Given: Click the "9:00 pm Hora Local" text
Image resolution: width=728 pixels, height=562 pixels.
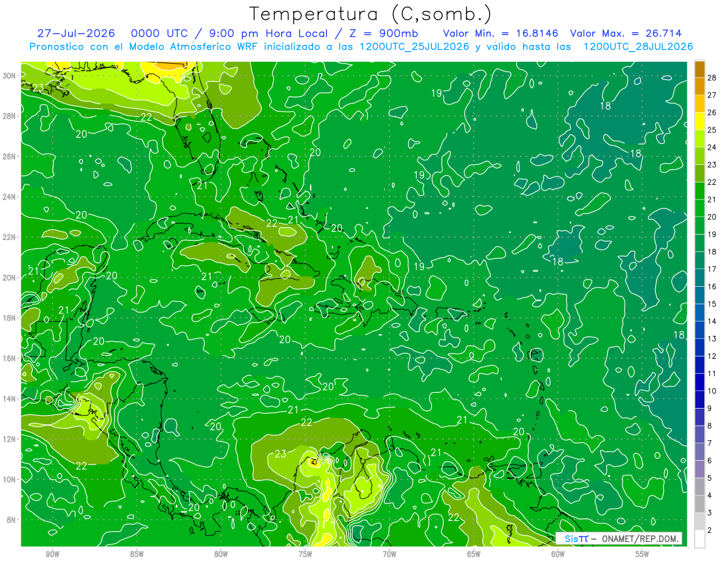Looking at the screenshot, I should pyautogui.click(x=270, y=33).
